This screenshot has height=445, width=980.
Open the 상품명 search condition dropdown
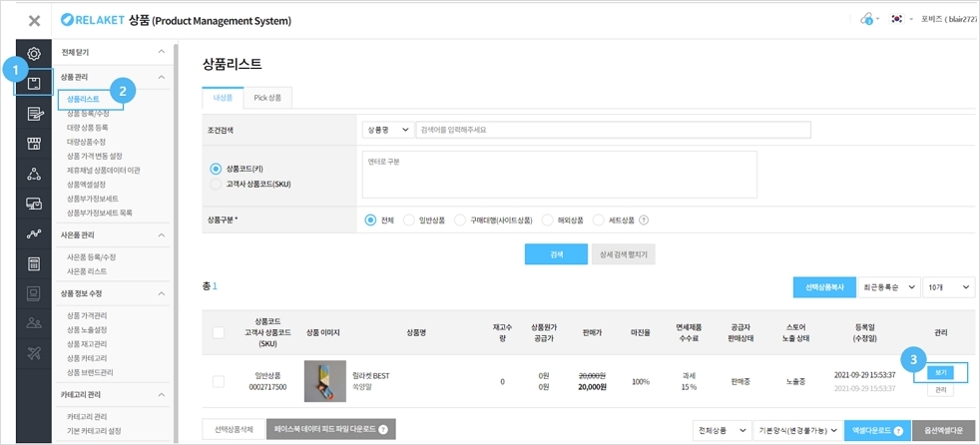[388, 130]
